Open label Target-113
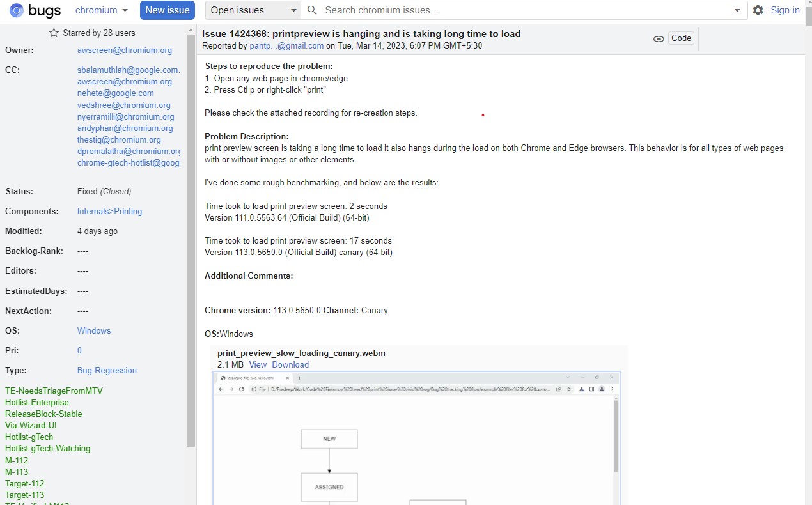The height and width of the screenshot is (505, 812). tap(25, 495)
